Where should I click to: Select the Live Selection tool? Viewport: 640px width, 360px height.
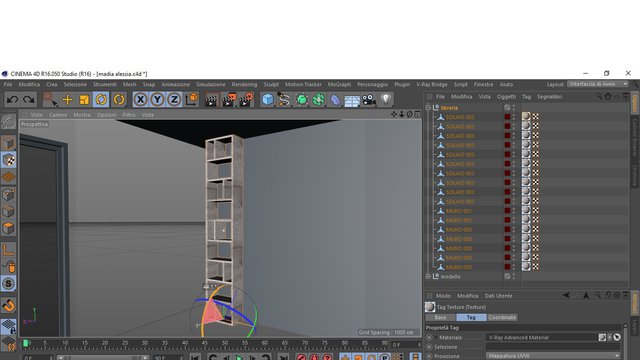[50, 99]
